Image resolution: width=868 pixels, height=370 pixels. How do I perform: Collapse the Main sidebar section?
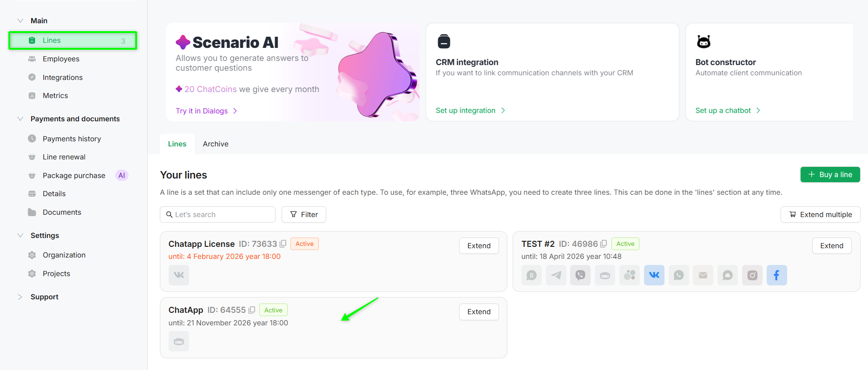click(20, 21)
